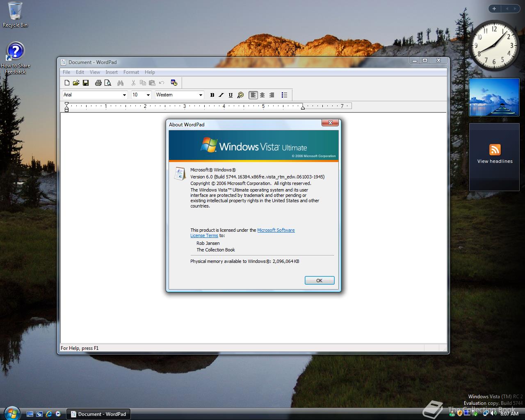Open the Edit menu

(80, 72)
